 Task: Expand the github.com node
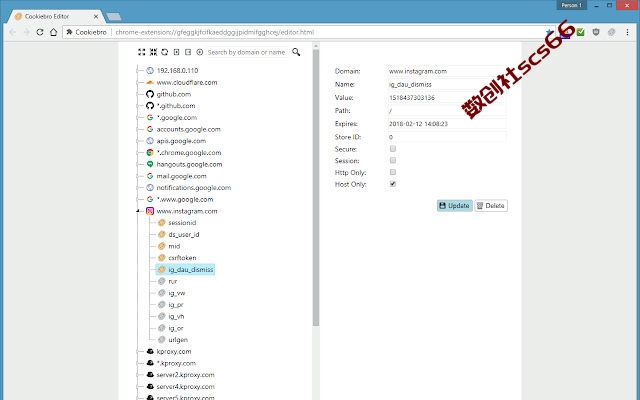(138, 94)
